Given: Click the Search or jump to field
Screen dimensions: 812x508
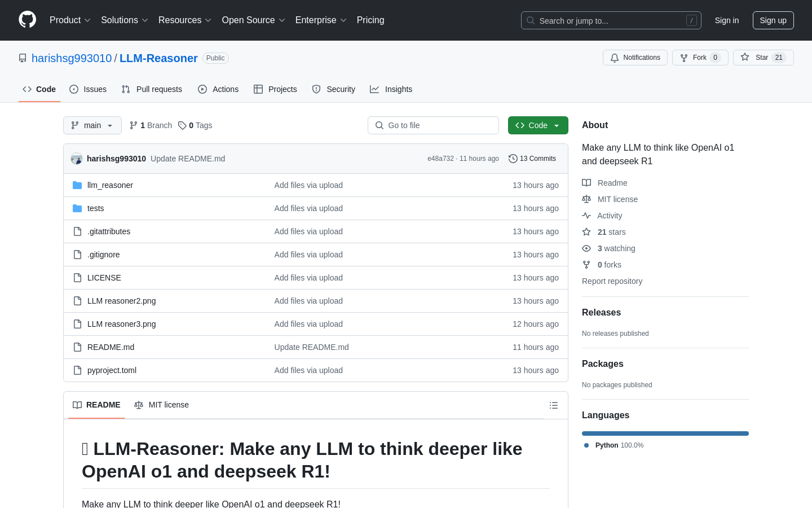Looking at the screenshot, I should point(611,20).
